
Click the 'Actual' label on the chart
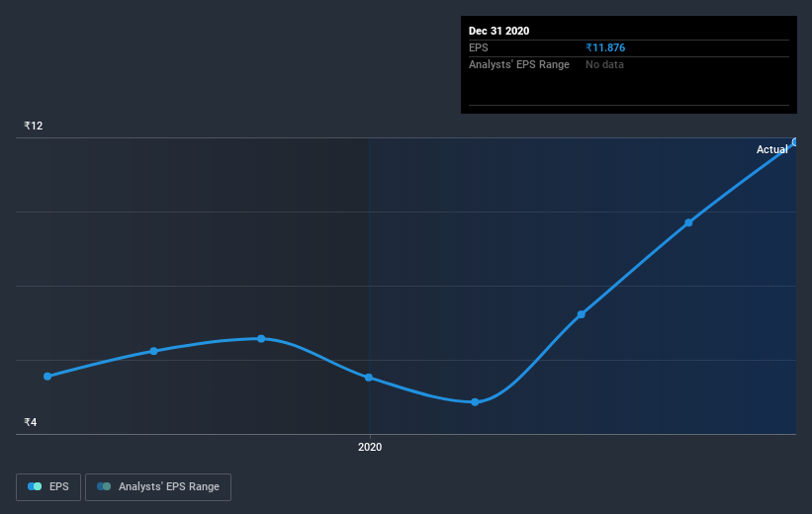pyautogui.click(x=771, y=149)
